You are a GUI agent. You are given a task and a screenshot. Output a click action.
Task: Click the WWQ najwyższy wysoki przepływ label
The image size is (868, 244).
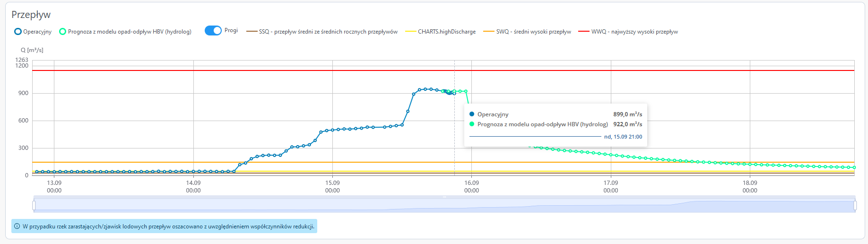(634, 32)
